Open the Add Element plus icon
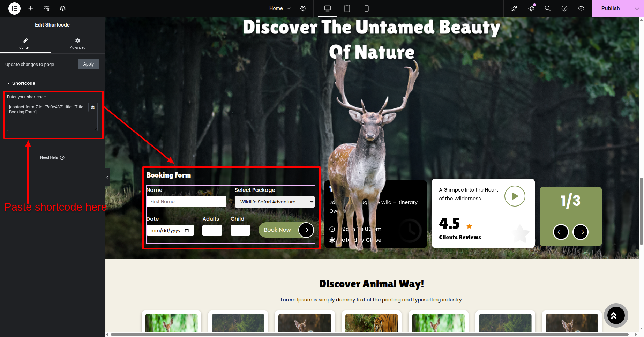This screenshot has height=337, width=644. click(31, 8)
